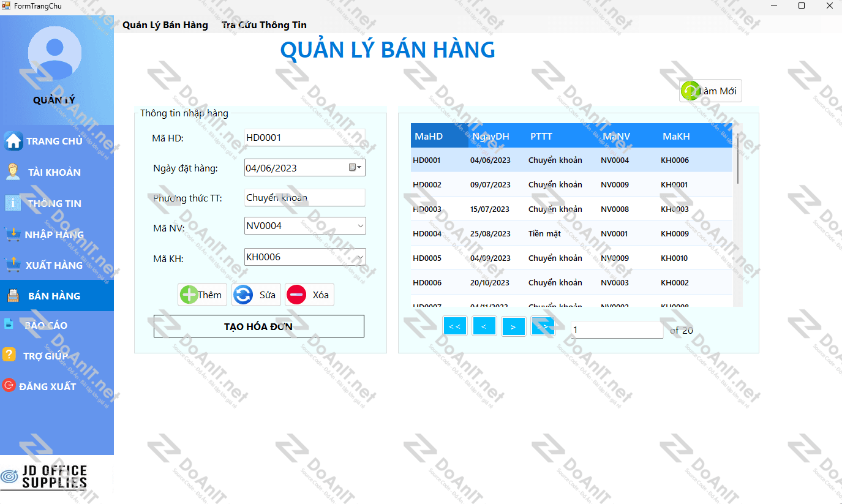Click the KH0010 cell
Screen dimensions: 842x504
tap(695, 258)
